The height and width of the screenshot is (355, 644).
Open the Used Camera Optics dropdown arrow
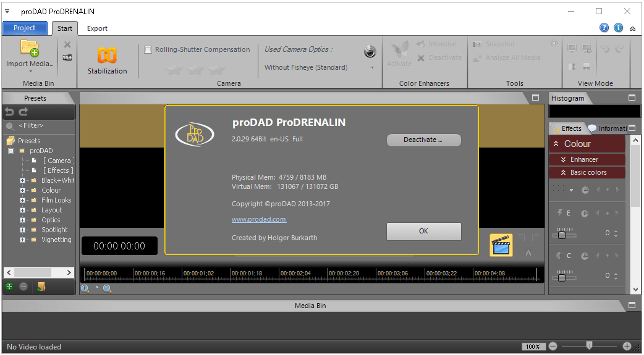coord(373,68)
